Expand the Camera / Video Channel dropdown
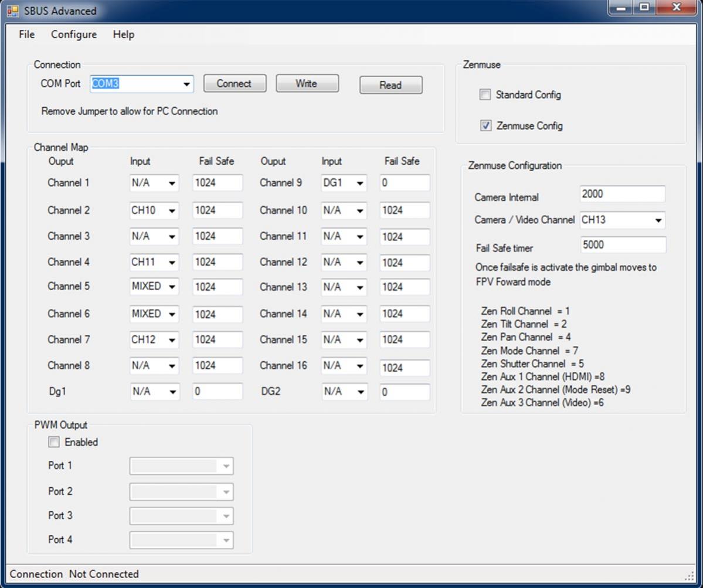The height and width of the screenshot is (588, 703). (658, 220)
